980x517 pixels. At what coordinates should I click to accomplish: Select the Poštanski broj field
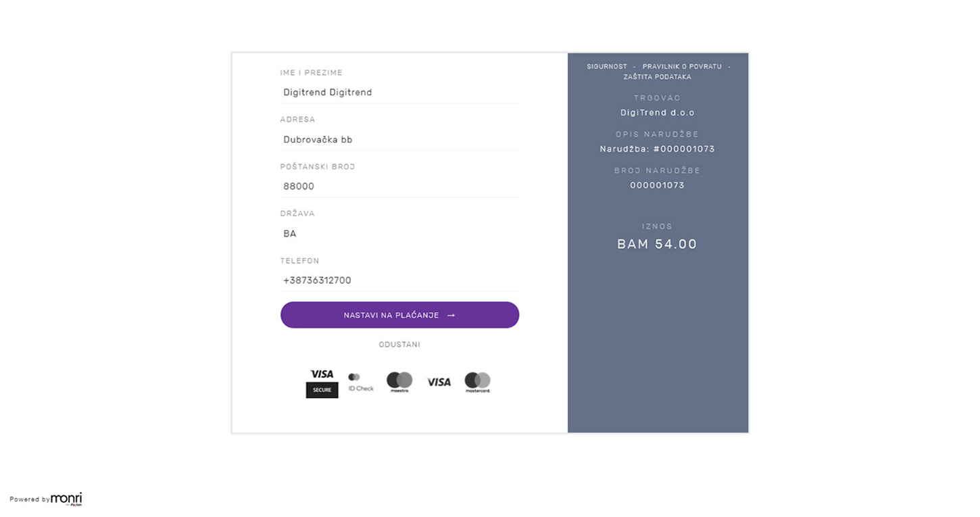[399, 187]
